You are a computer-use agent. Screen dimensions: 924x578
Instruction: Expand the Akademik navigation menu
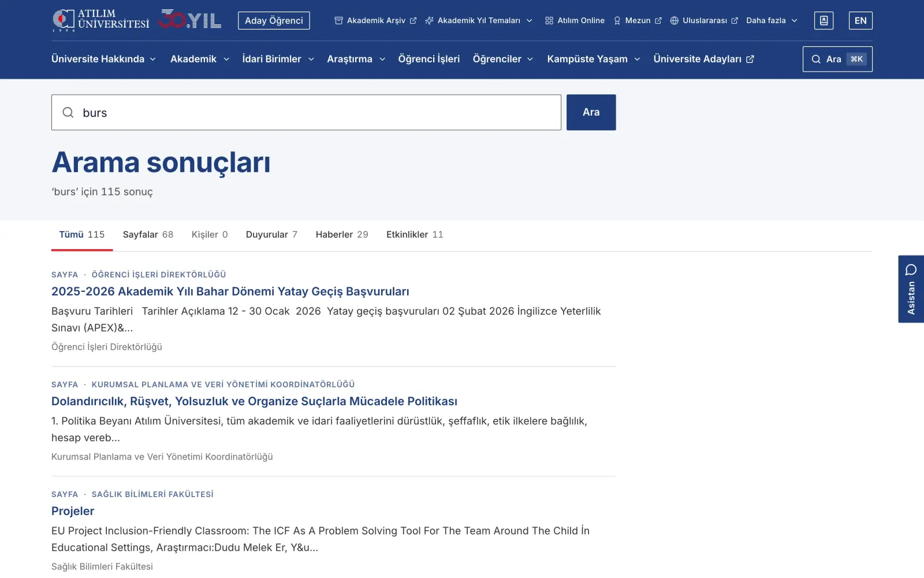coord(200,59)
